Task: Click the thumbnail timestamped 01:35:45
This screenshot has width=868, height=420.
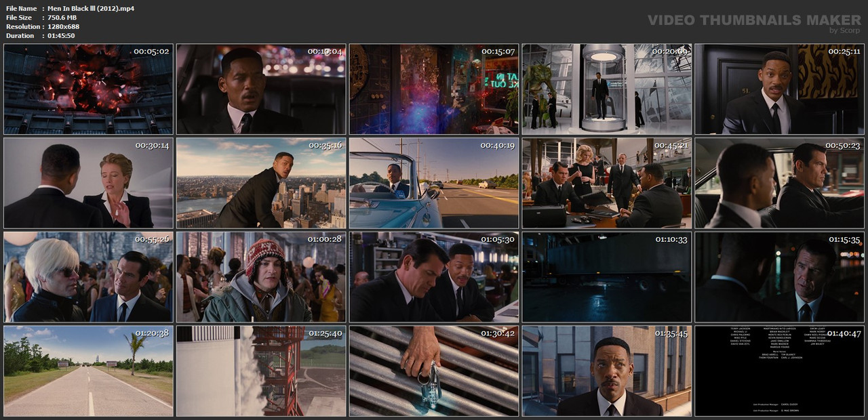Action: (607, 371)
